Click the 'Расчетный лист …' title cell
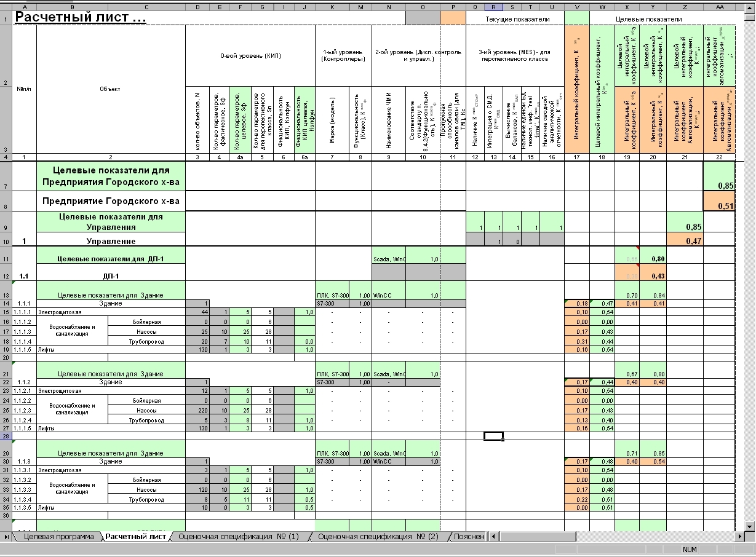The image size is (756, 557). click(x=81, y=17)
